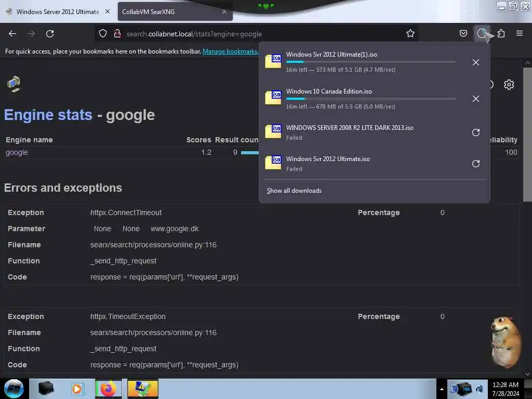Select the httpx.ConnectTimeout exception text
This screenshot has width=532, height=399.
tap(126, 212)
